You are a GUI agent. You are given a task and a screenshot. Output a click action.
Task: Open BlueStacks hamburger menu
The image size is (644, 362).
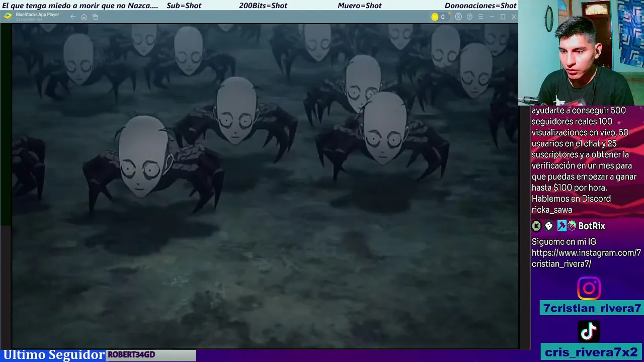(480, 17)
